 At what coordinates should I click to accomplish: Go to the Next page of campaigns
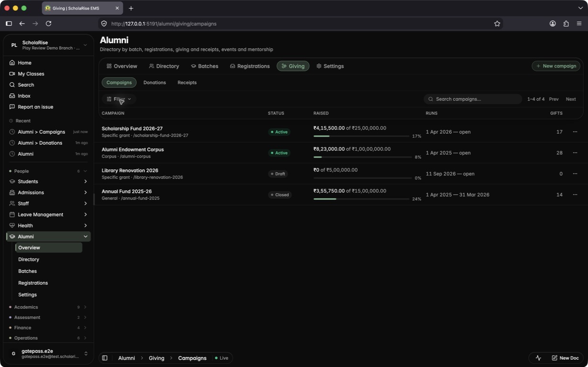click(571, 99)
